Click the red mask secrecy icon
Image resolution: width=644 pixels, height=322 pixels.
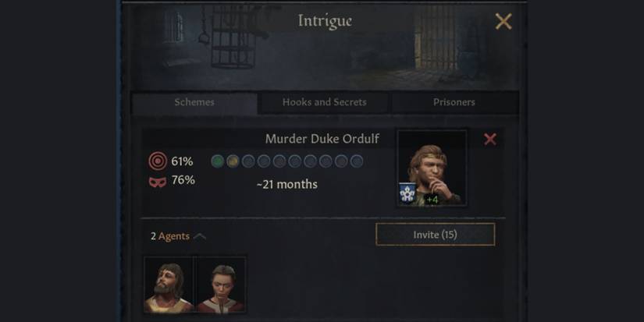tap(158, 182)
